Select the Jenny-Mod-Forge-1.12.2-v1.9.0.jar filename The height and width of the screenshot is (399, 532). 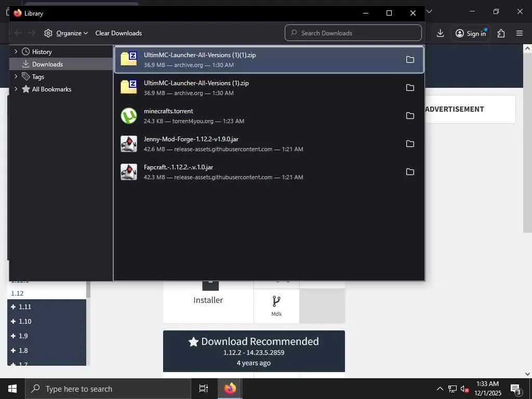coord(191,139)
